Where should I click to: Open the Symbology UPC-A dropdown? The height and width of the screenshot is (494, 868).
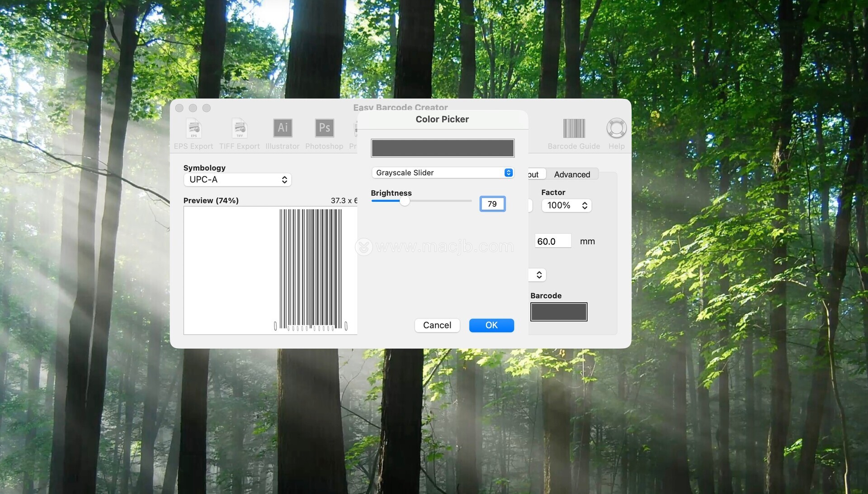(x=237, y=180)
